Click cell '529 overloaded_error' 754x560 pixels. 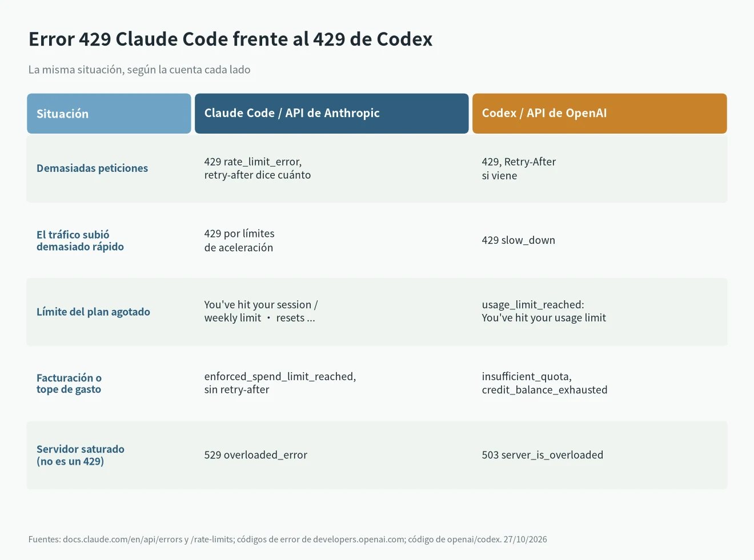tap(255, 455)
